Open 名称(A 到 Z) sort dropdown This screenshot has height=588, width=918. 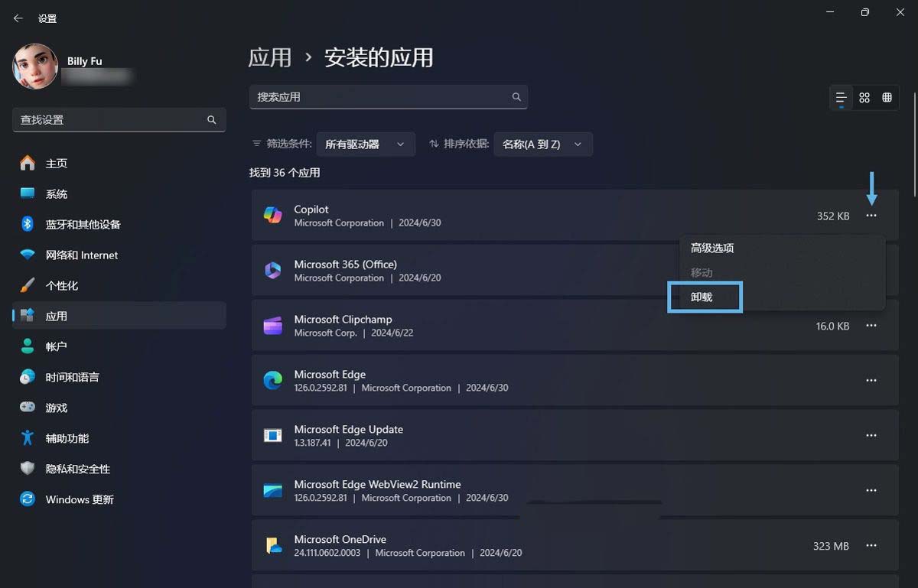[x=543, y=144]
